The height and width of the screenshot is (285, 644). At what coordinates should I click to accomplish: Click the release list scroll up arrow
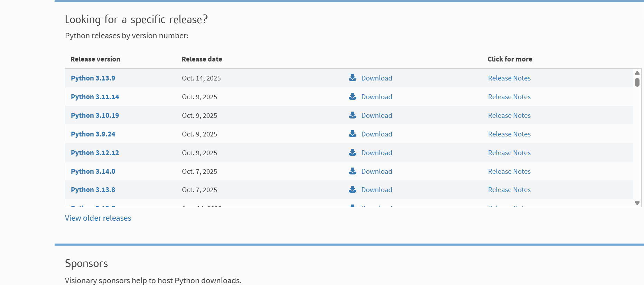[637, 73]
